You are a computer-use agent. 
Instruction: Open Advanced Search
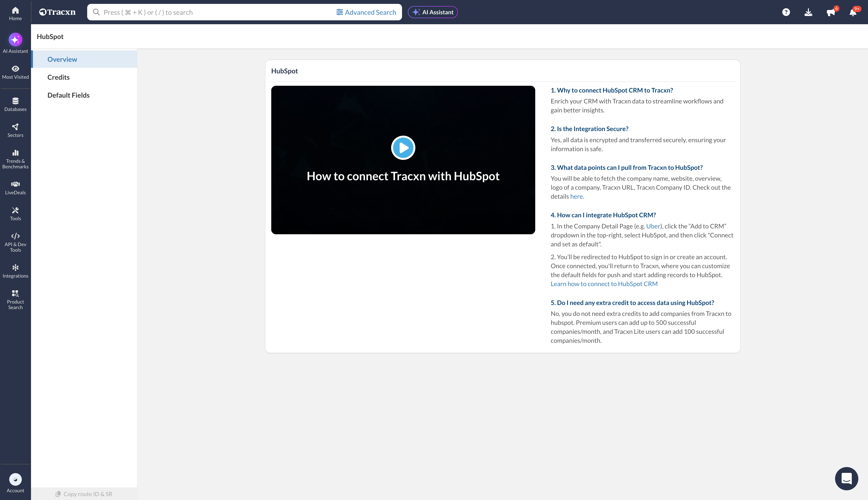[366, 12]
